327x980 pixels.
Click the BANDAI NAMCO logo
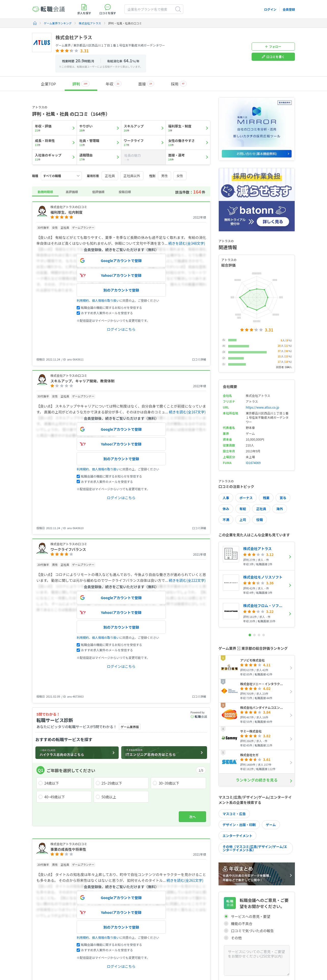coord(229,714)
